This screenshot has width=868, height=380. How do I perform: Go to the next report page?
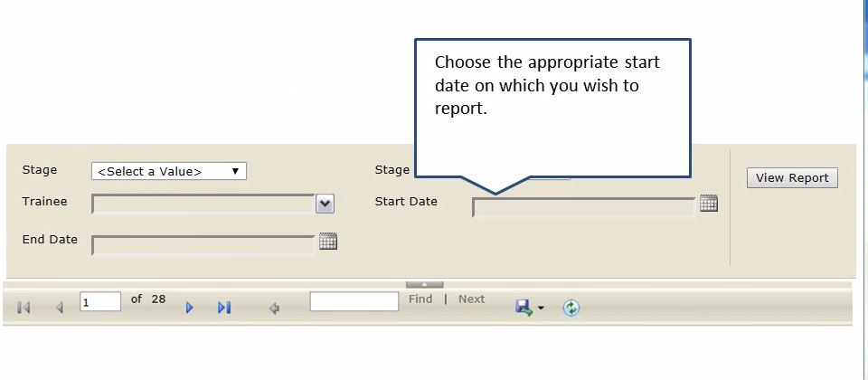pyautogui.click(x=189, y=308)
